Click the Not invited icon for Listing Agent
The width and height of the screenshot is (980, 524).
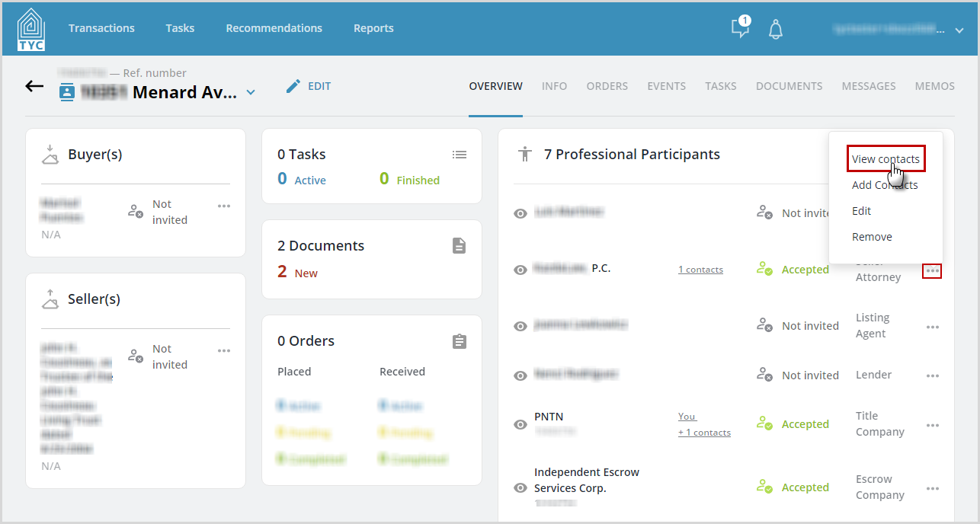(x=764, y=324)
